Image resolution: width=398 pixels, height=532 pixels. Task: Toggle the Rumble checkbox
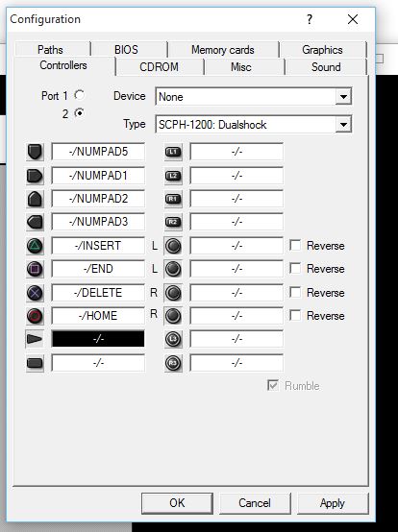tap(273, 385)
